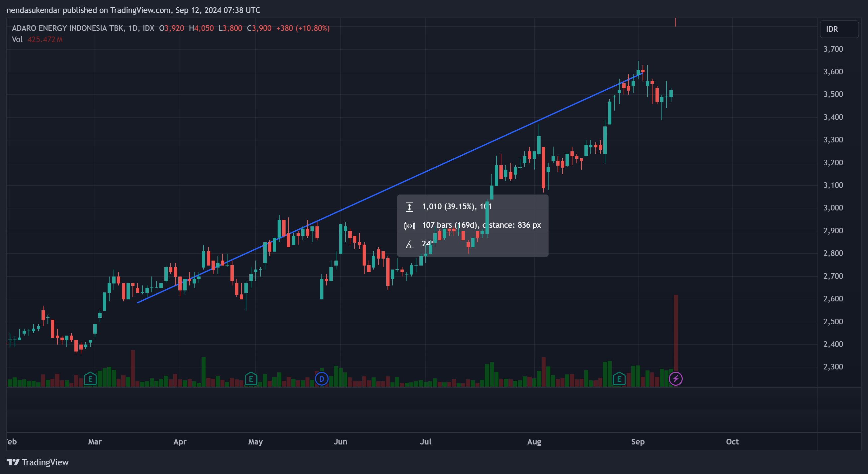Click the C3,900 close value

pos(259,28)
